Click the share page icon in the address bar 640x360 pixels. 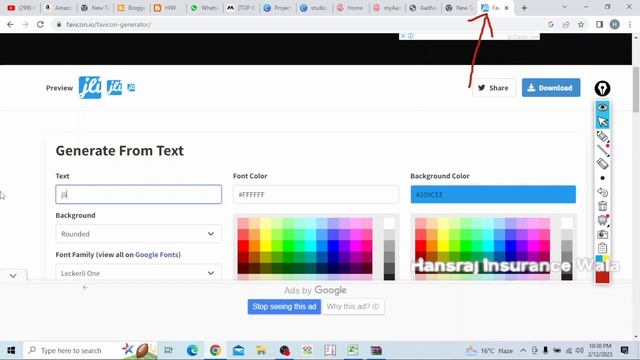tap(566, 24)
